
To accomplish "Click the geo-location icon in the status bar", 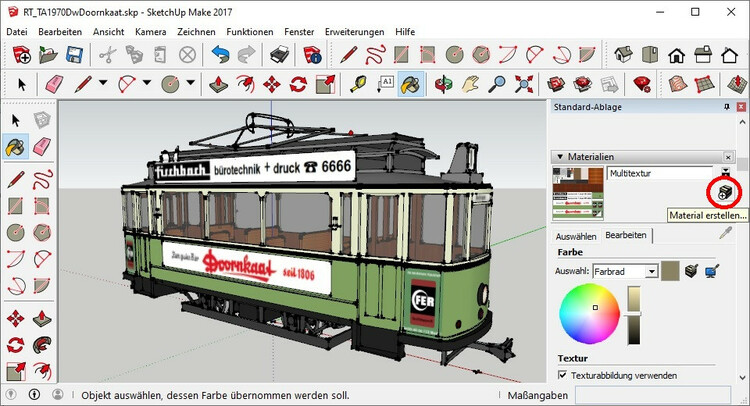I will point(11,394).
